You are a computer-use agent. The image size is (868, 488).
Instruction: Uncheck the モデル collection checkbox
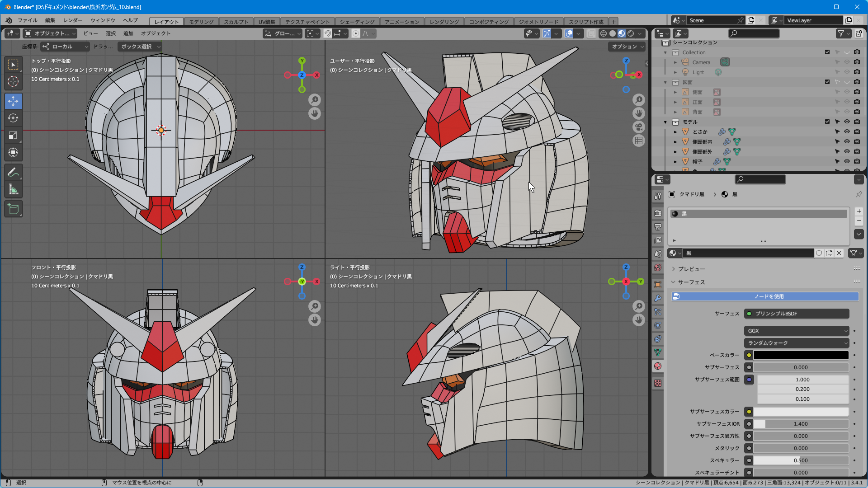pos(827,122)
